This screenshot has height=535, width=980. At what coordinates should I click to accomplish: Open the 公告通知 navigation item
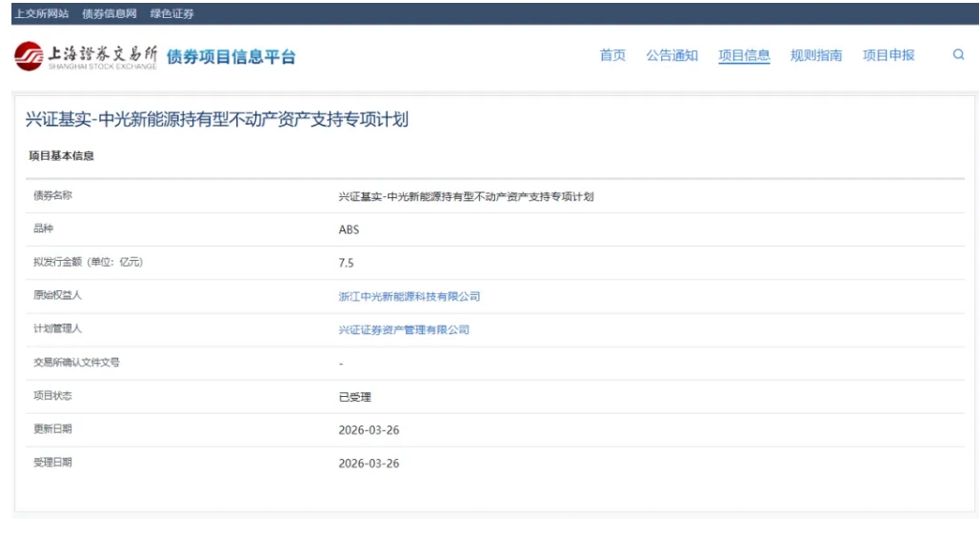point(671,55)
